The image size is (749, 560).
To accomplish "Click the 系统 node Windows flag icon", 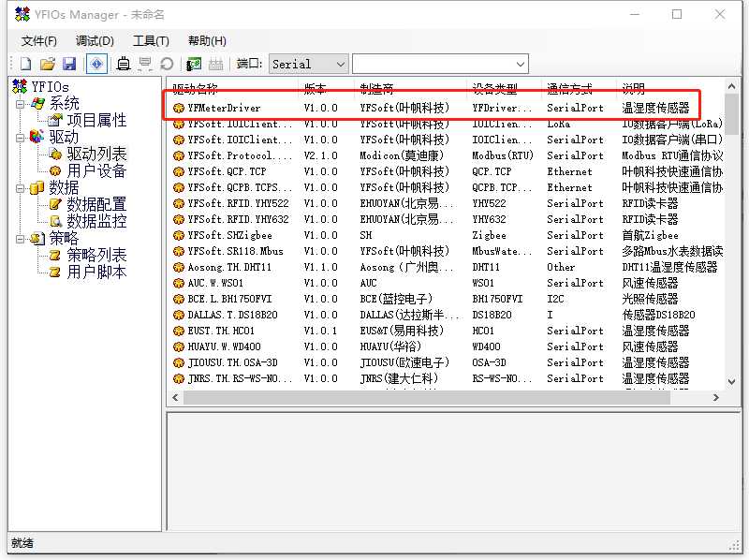I will tap(37, 103).
